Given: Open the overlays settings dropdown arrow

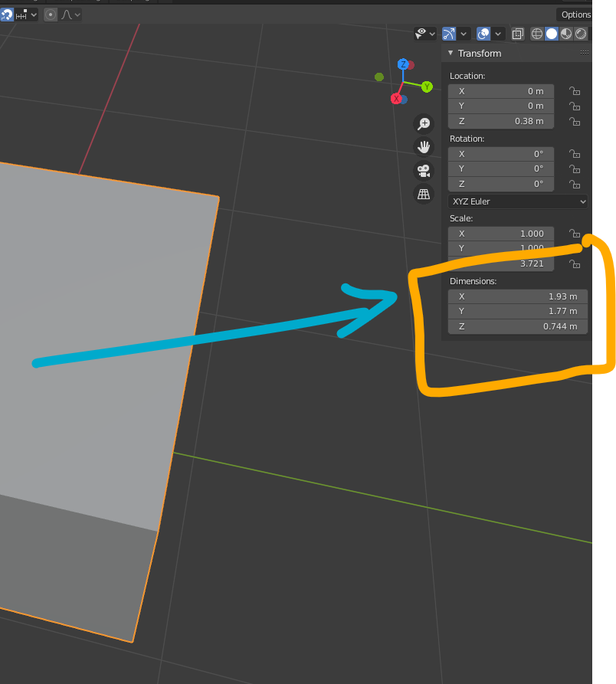Looking at the screenshot, I should [x=498, y=34].
